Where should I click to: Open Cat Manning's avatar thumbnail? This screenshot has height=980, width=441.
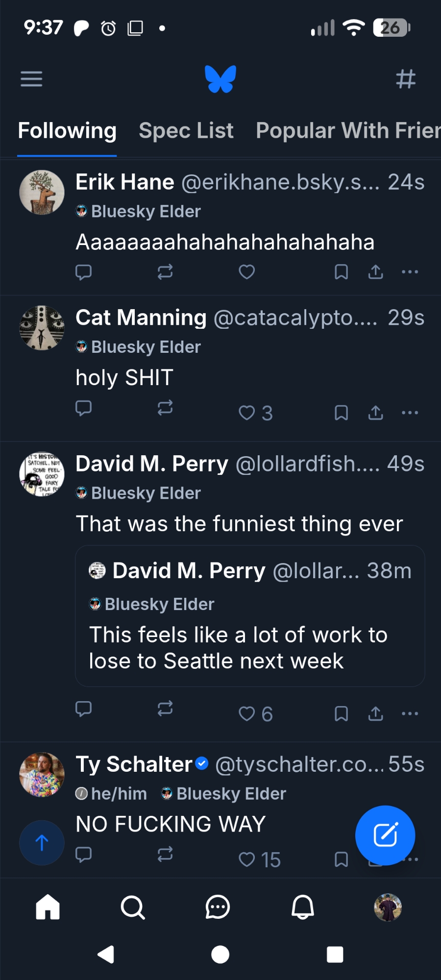[42, 328]
